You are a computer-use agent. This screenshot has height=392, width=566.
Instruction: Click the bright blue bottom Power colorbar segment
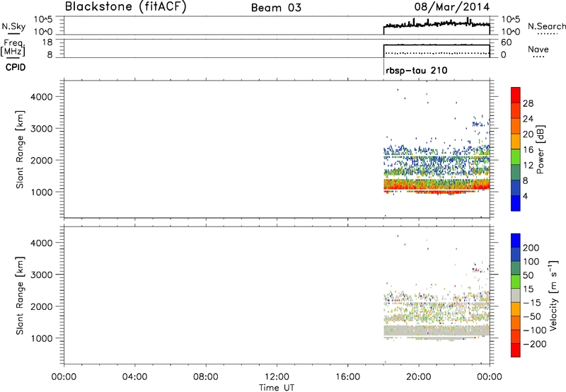point(516,204)
